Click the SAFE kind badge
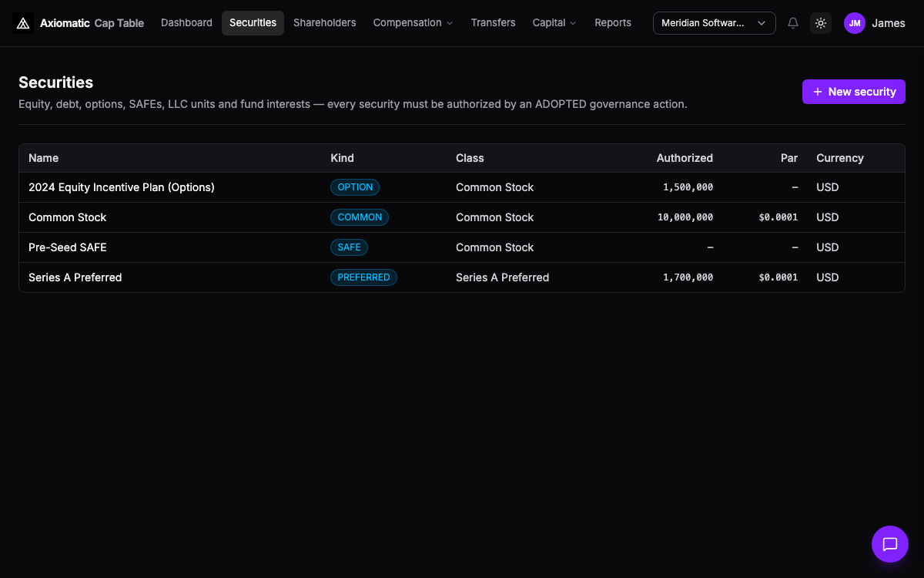This screenshot has width=924, height=578. 349,247
